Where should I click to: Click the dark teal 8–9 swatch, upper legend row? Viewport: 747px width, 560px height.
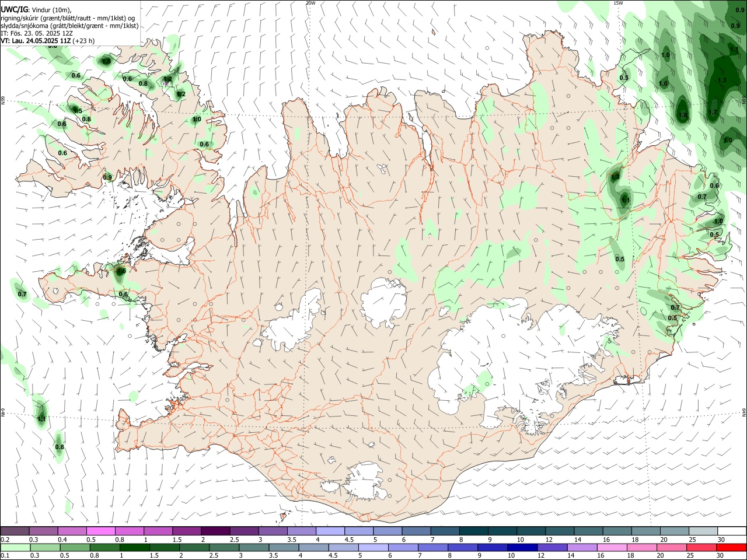(474, 531)
